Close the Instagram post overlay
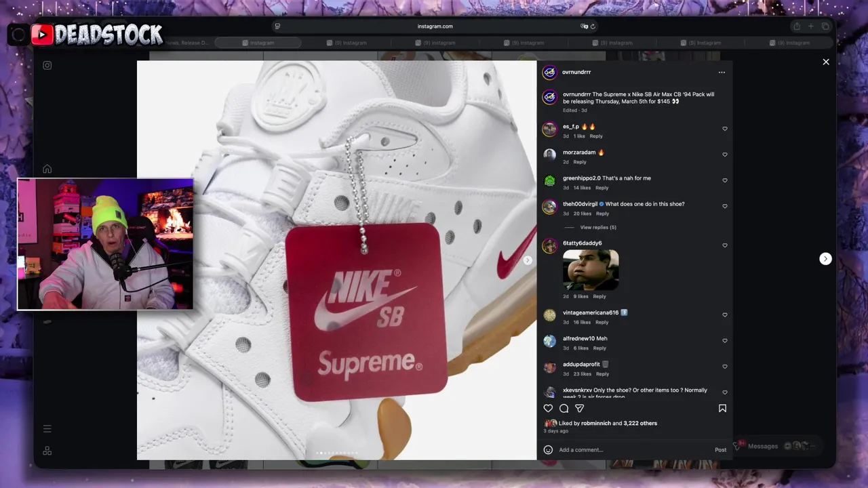The height and width of the screenshot is (488, 868). pos(826,62)
